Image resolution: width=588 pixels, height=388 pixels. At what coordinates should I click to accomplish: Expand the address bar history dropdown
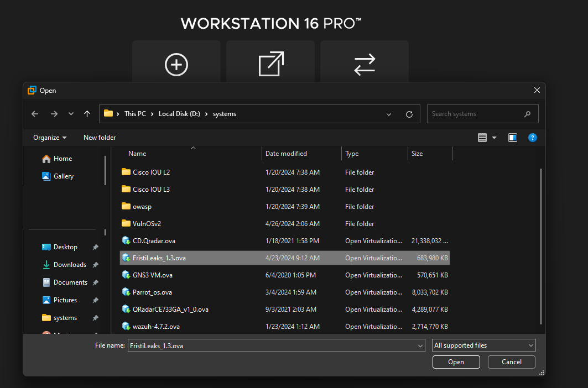389,114
